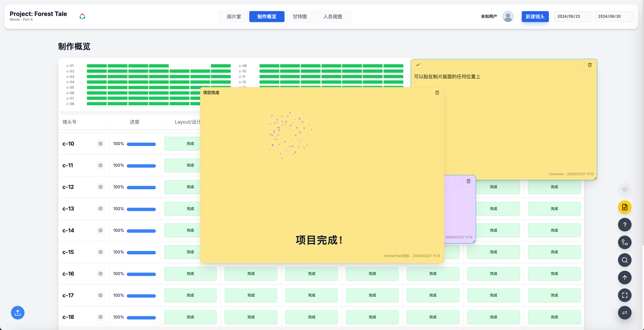Switch to the 甘特图 tab

point(299,17)
